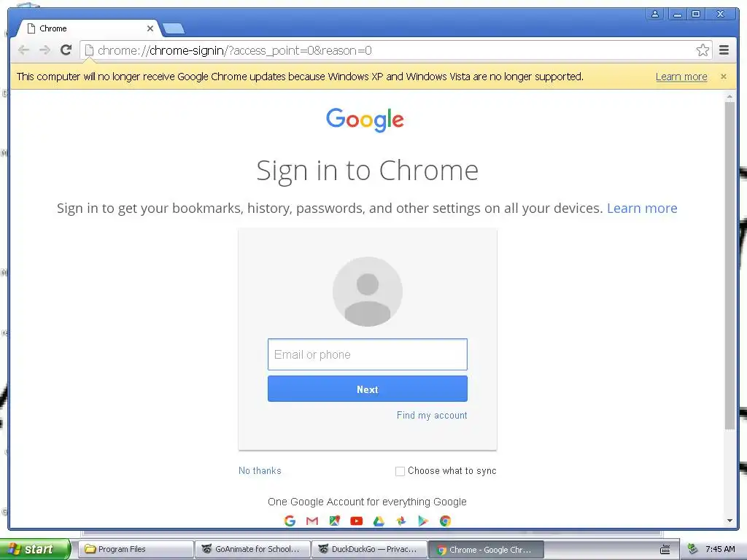Click the colorful Google logo

click(x=365, y=119)
